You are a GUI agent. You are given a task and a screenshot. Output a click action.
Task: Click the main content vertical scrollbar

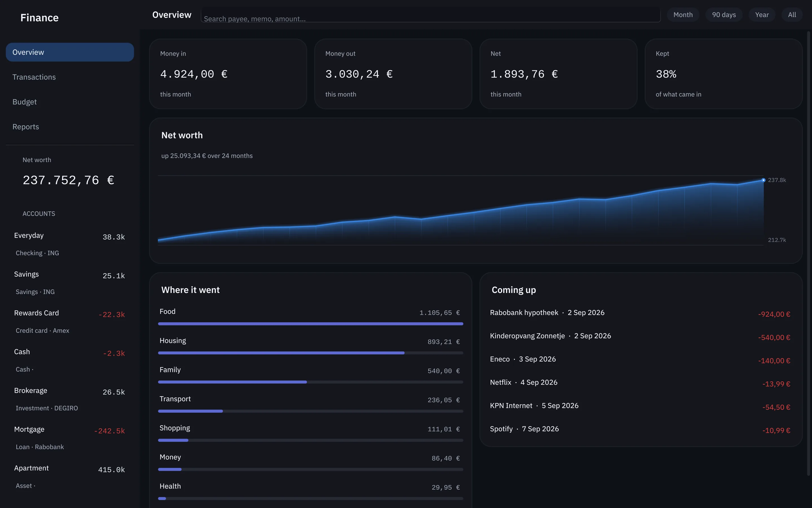(808, 253)
